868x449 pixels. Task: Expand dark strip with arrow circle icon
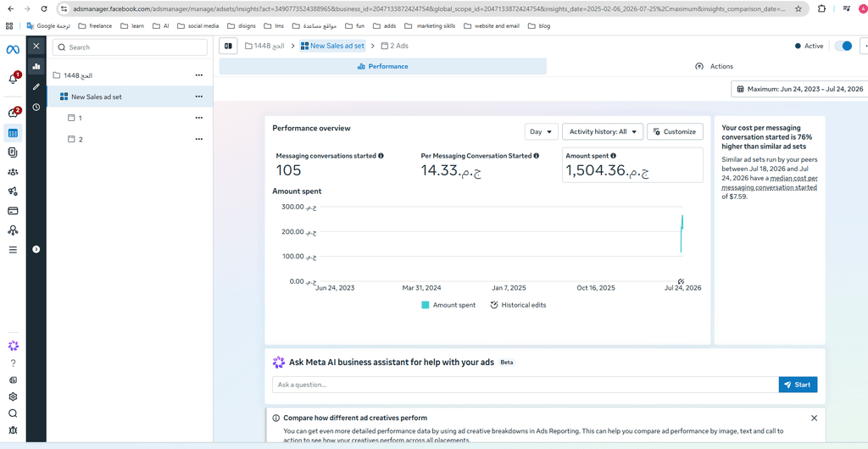[36, 249]
